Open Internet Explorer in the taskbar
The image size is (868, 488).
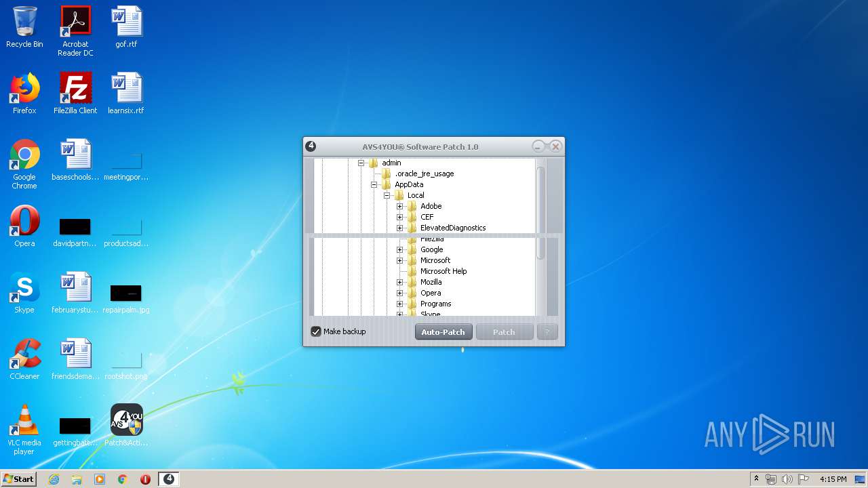pyautogui.click(x=54, y=479)
